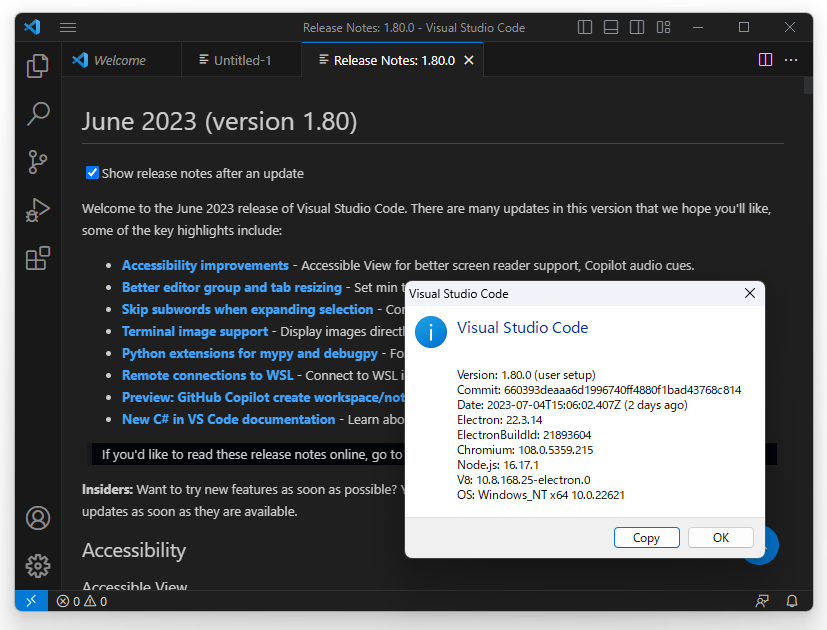
Task: Open the Run and Debug view
Action: tap(37, 210)
